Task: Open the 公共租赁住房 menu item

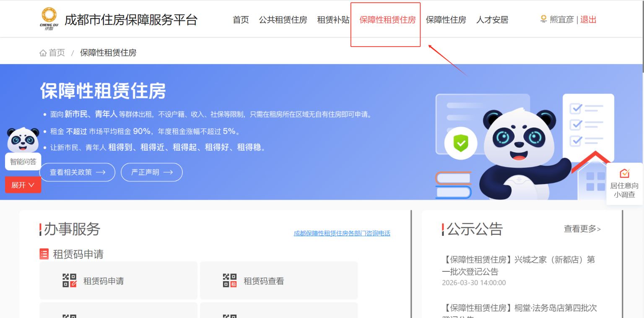Action: (x=283, y=20)
